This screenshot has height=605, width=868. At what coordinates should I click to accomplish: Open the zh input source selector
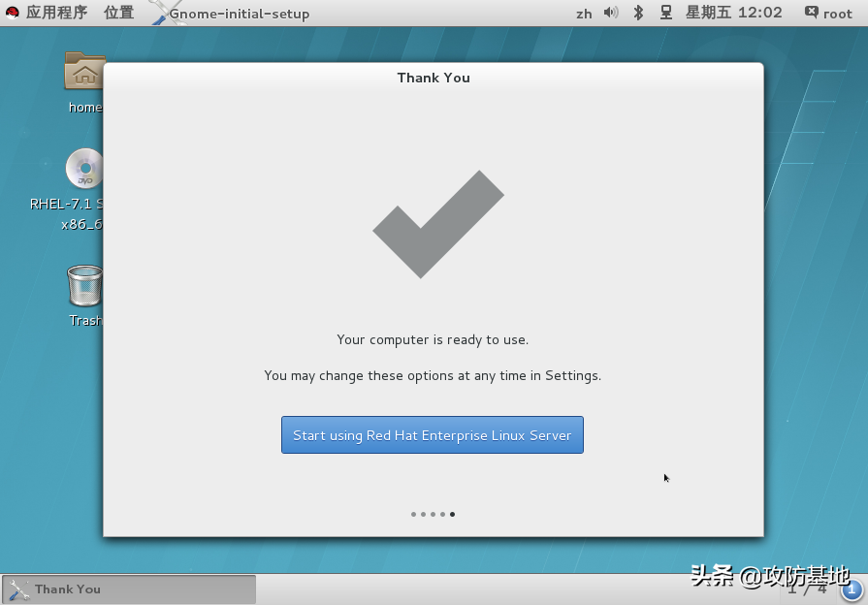[x=584, y=14]
